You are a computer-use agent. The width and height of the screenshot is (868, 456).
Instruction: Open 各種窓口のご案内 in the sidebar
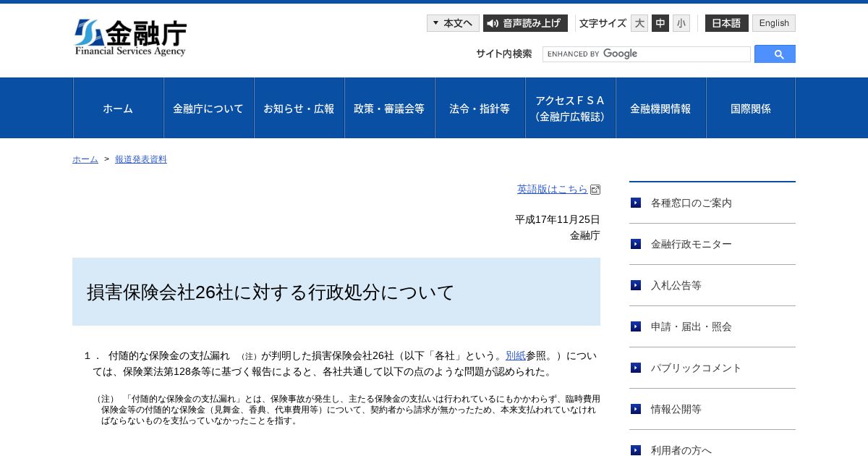pyautogui.click(x=712, y=203)
